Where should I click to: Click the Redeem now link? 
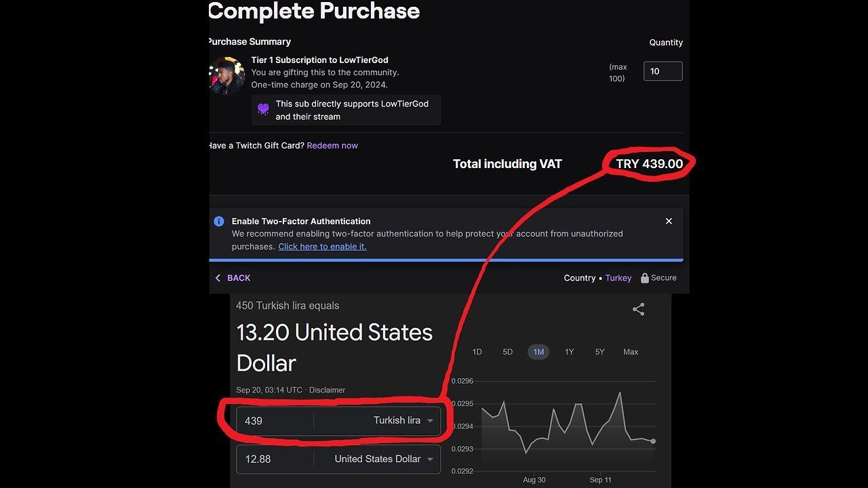332,146
